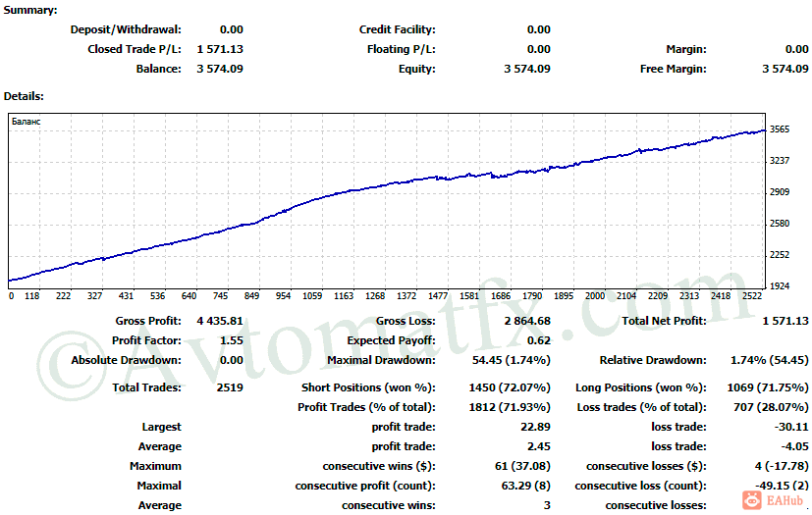
Task: Select the "Deposit/Withdrawal:" label
Action: pyautogui.click(x=126, y=29)
